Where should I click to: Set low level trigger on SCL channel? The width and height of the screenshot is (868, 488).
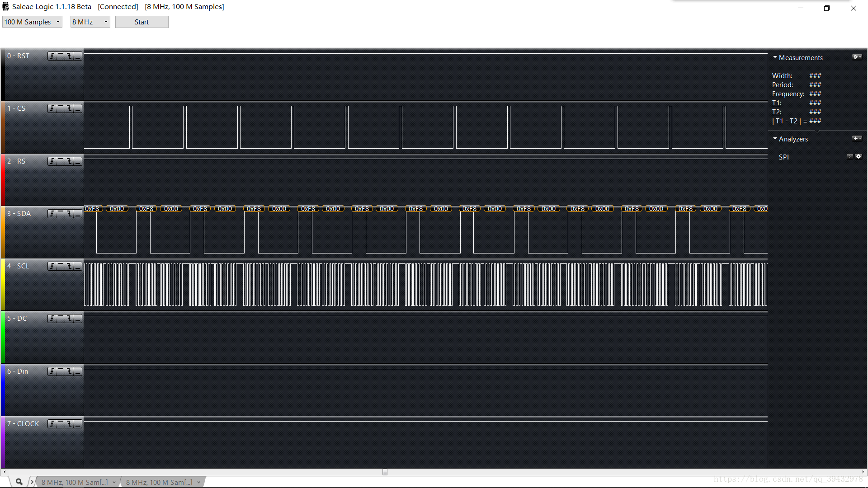[x=78, y=266]
